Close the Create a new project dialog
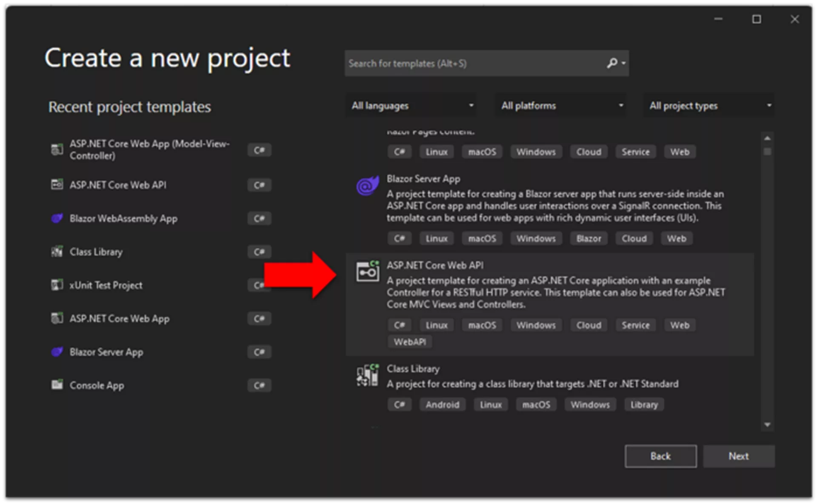The image size is (817, 504). (x=794, y=19)
